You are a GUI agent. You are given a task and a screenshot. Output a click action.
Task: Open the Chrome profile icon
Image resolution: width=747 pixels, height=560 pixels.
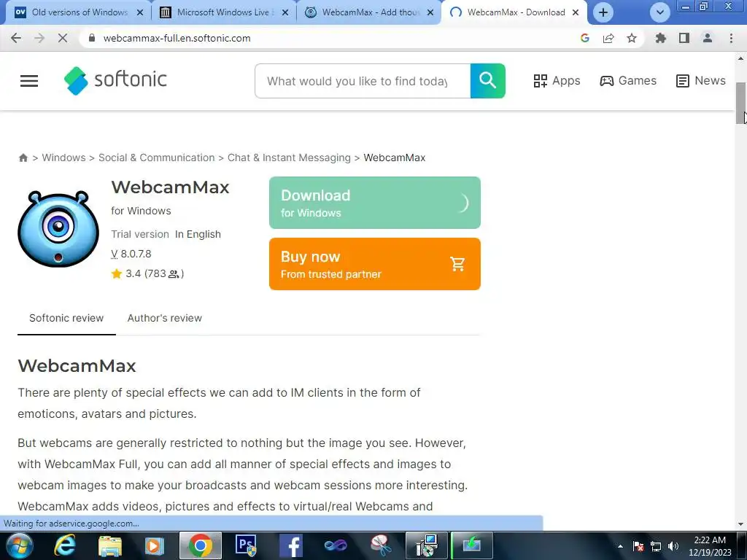pos(708,38)
